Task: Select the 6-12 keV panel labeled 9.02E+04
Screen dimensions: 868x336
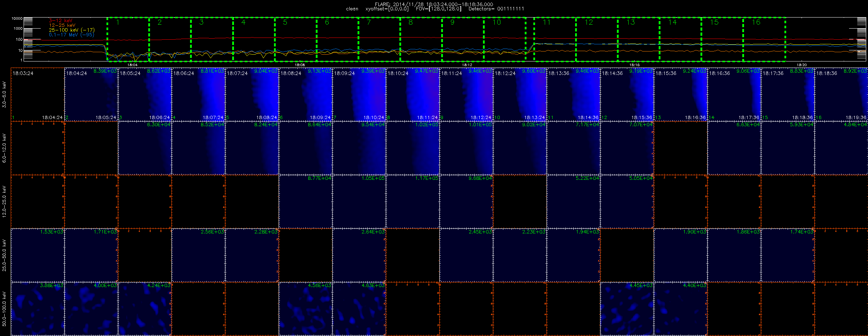Action: (x=520, y=148)
